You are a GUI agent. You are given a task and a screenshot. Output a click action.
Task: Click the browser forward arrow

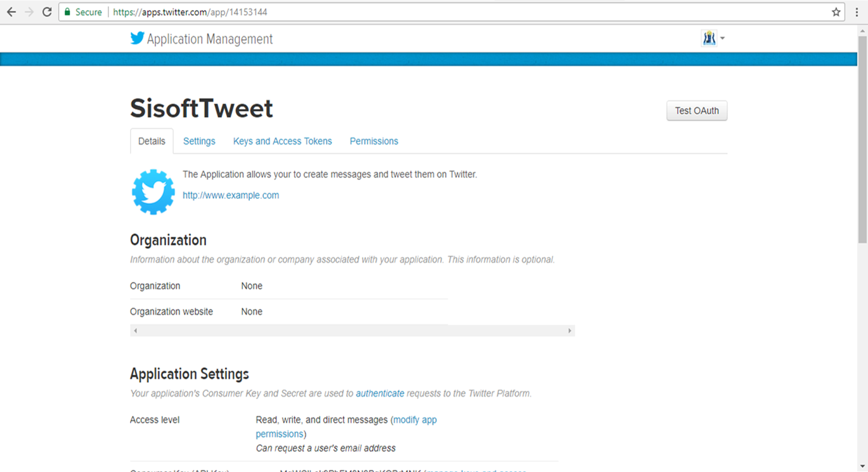tap(29, 12)
